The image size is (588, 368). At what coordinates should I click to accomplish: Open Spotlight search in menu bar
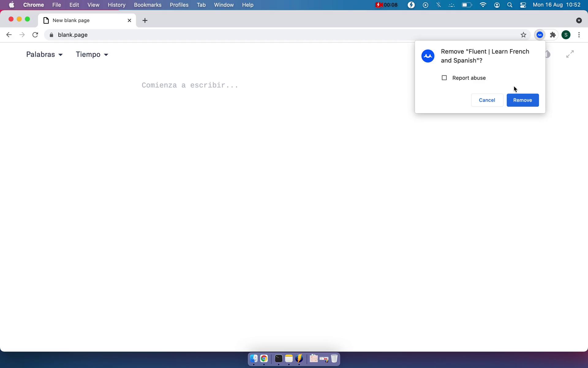[x=510, y=5]
